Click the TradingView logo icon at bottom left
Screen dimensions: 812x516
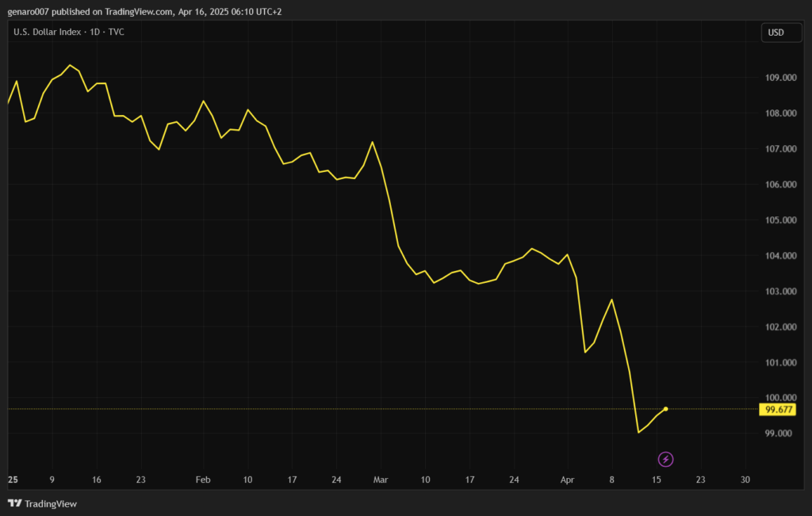[13, 503]
